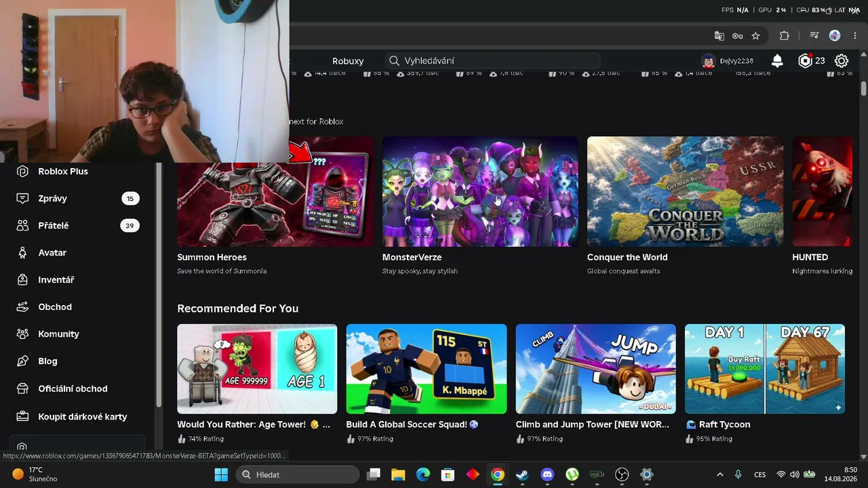The height and width of the screenshot is (488, 868).
Task: Open the Chrome profile avatar
Action: pos(835,36)
